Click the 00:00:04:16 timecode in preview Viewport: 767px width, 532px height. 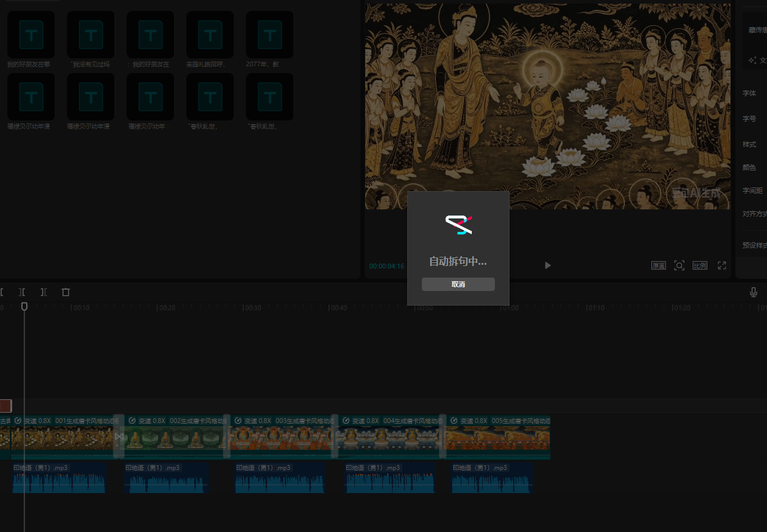(387, 266)
